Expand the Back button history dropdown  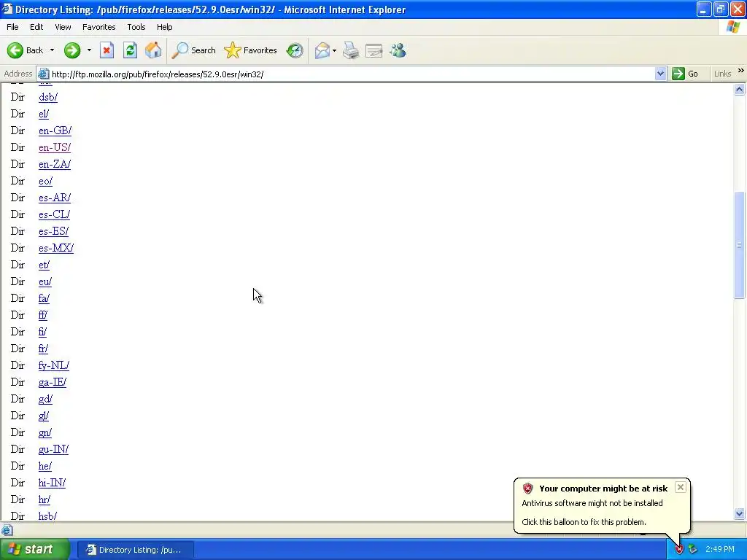click(52, 50)
